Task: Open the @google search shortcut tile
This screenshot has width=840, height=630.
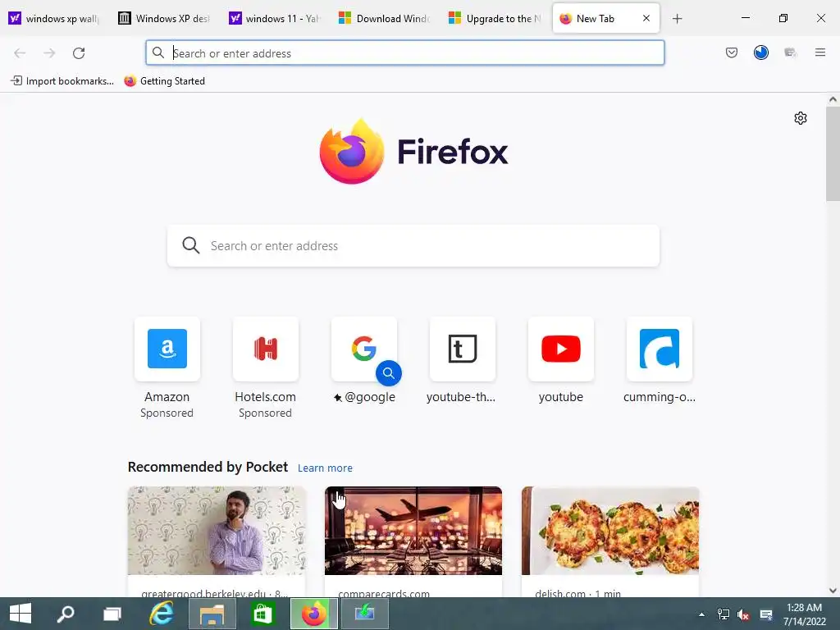Action: pos(364,349)
